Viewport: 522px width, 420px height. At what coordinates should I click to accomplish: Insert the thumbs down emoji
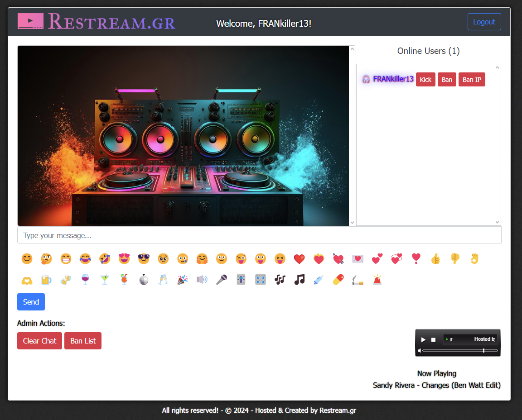pyautogui.click(x=455, y=259)
